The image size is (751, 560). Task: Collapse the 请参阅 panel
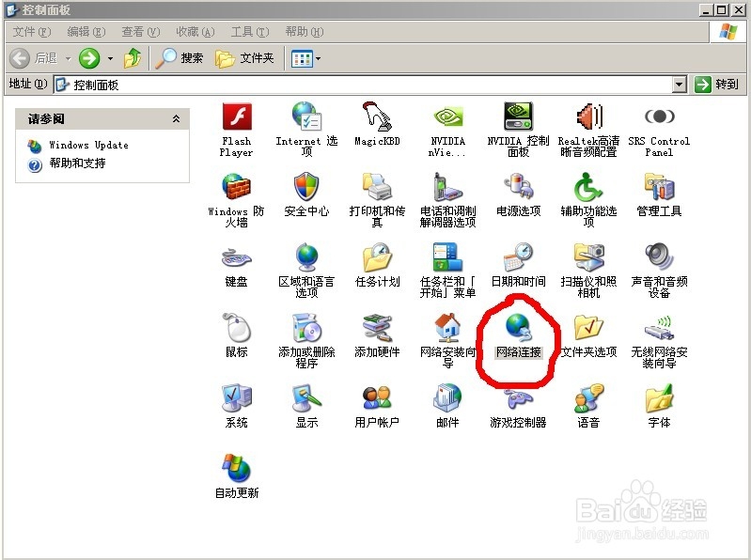(x=176, y=118)
